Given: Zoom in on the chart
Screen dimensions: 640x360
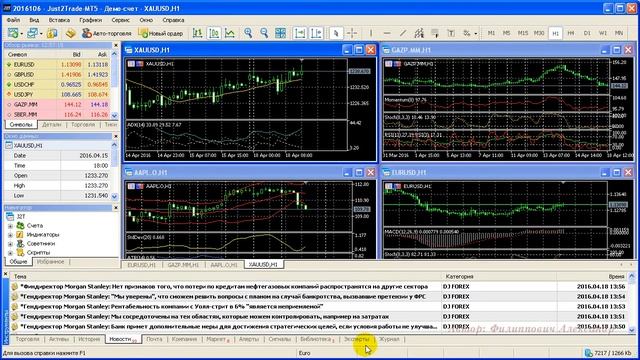Looking at the screenshot, I should (x=248, y=33).
